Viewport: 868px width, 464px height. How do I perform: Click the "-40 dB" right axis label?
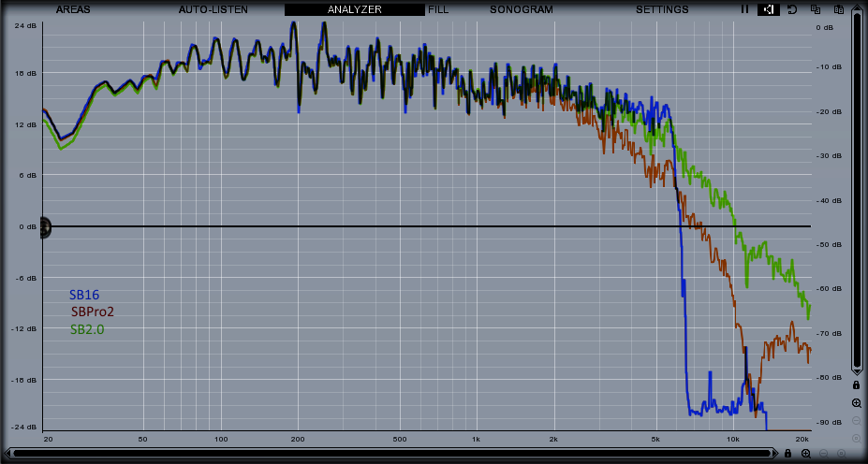pyautogui.click(x=829, y=200)
